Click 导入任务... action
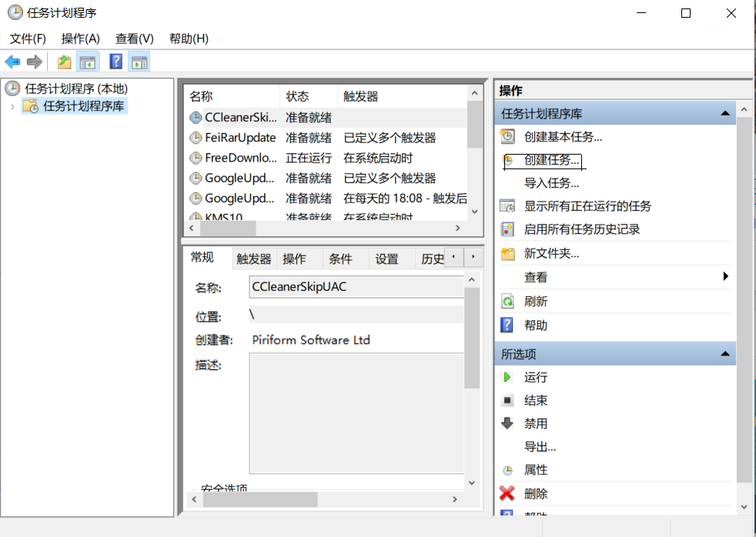The width and height of the screenshot is (756, 537). pos(551,183)
